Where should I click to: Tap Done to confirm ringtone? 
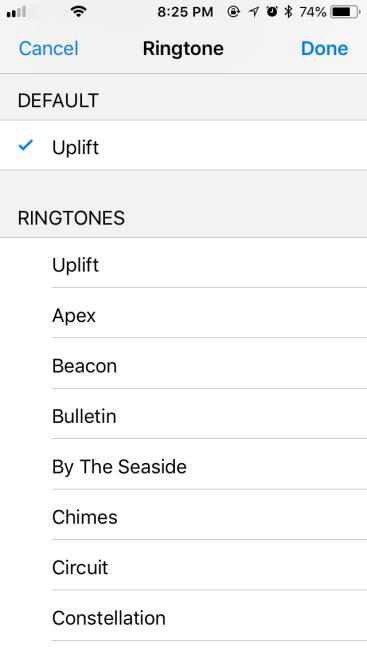click(324, 49)
